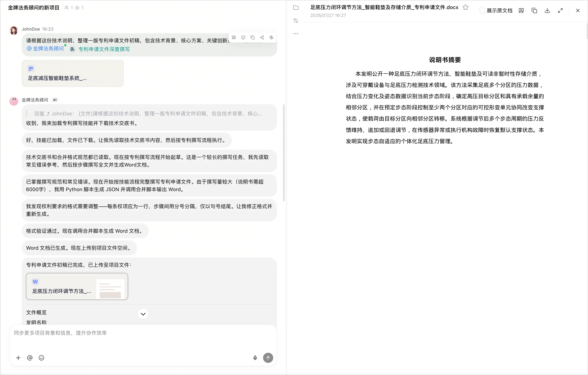Add an emoji reaction to JohnDoe's message
Image resolution: width=588 pixels, height=375 pixels.
pos(243,37)
